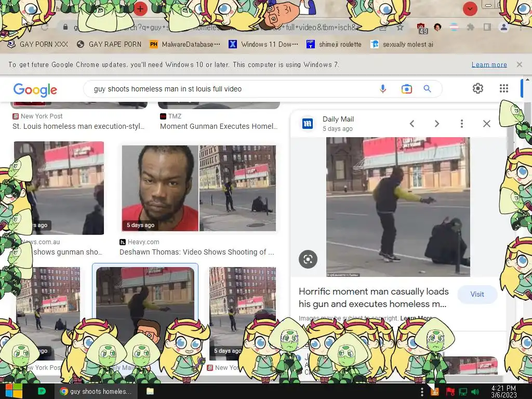Open the Chrome extensions puzzle icon
The width and height of the screenshot is (532, 399).
(x=470, y=27)
